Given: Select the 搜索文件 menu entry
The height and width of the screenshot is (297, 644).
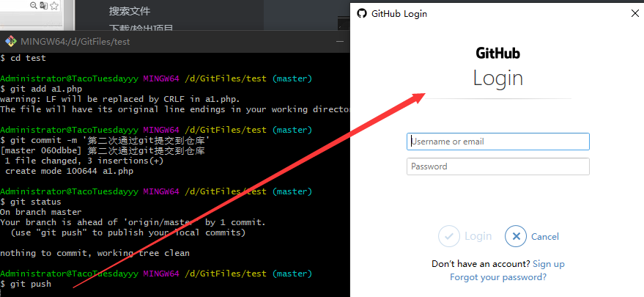Looking at the screenshot, I should click(130, 11).
